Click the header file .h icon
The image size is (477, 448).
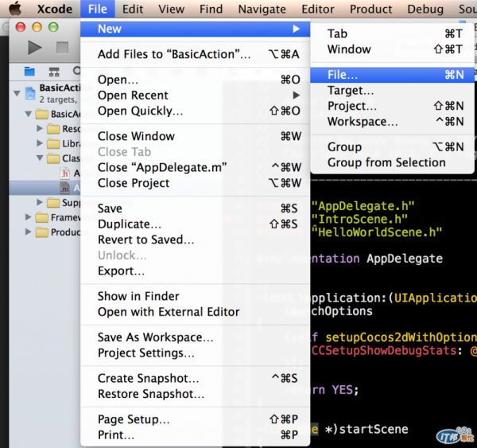64,173
